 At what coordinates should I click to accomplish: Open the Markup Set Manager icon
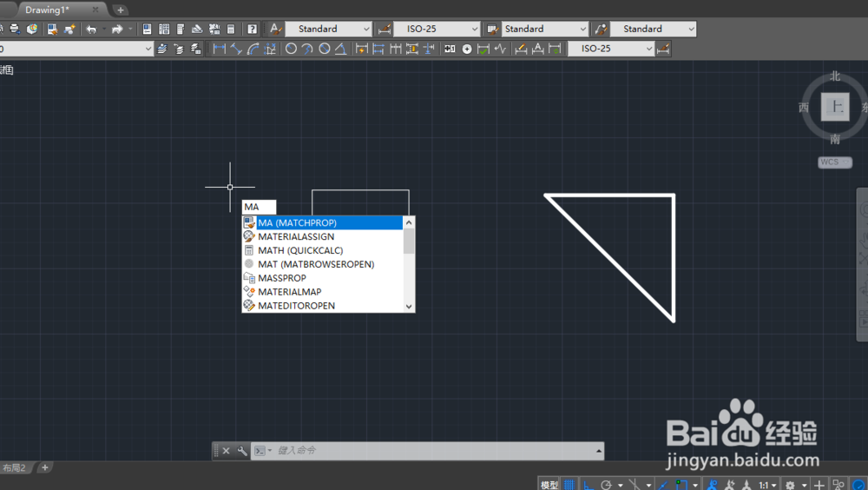point(214,30)
